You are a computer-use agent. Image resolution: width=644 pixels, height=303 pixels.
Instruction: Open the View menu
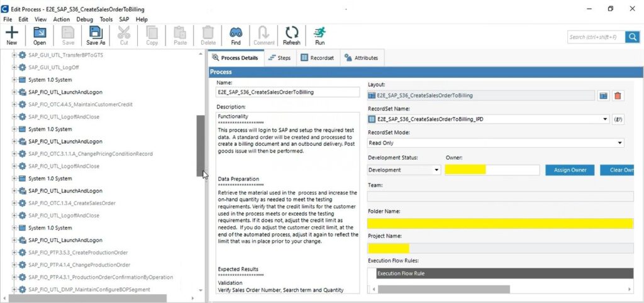(x=41, y=19)
